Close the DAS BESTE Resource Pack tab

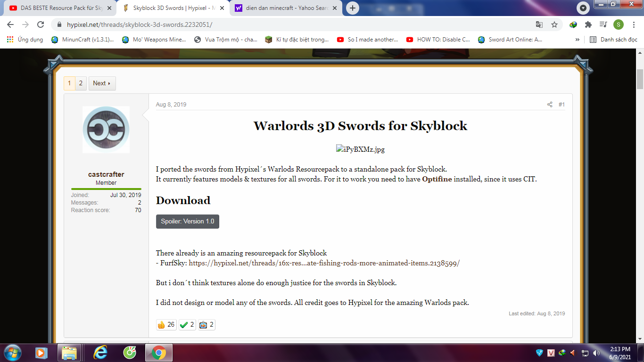click(108, 8)
